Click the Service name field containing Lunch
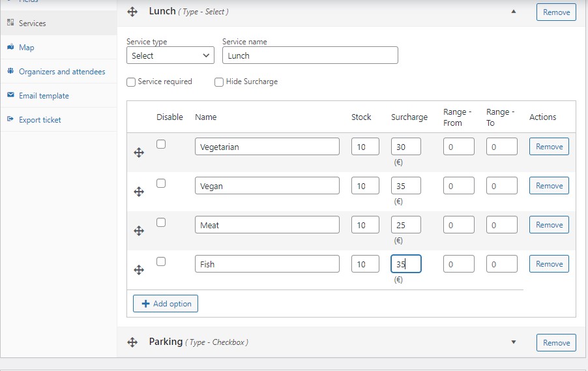This screenshot has width=588, height=371. pos(310,55)
